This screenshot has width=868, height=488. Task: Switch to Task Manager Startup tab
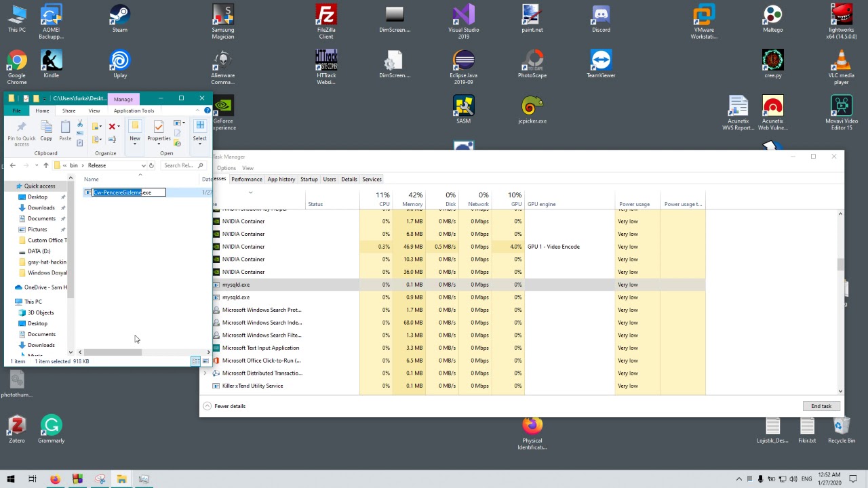click(309, 179)
